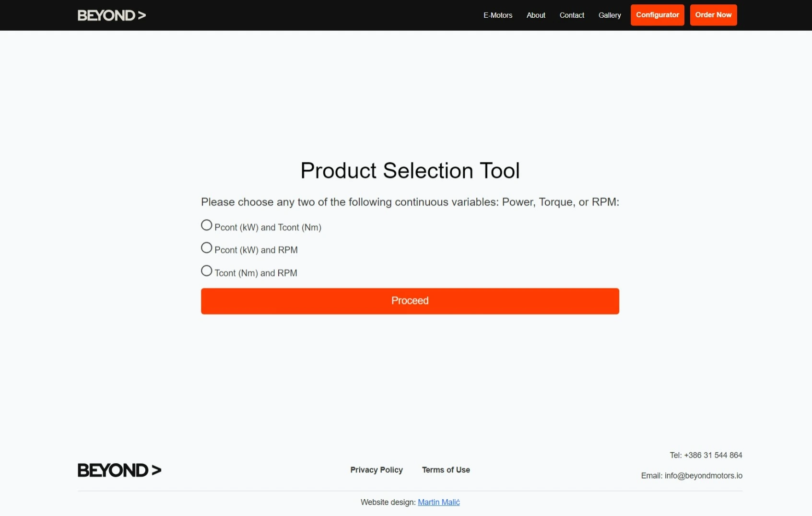This screenshot has width=812, height=516.
Task: Click the BEYOND logo in the header
Action: pos(112,15)
